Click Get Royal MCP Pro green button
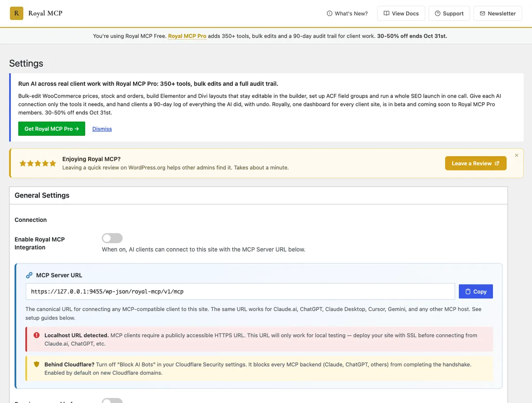 click(x=51, y=129)
